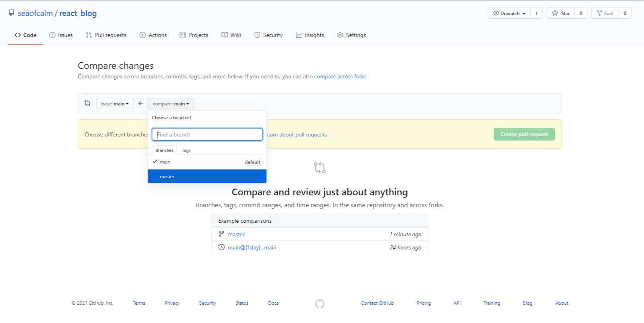The height and width of the screenshot is (323, 644).
Task: Open the Training footer link
Action: 492,303
